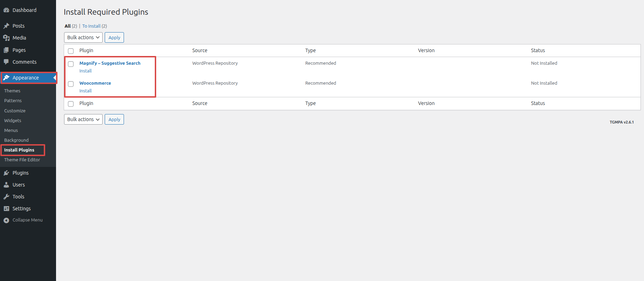Toggle the select-all checkbox in table header
Image resolution: width=644 pixels, height=281 pixels.
[71, 51]
